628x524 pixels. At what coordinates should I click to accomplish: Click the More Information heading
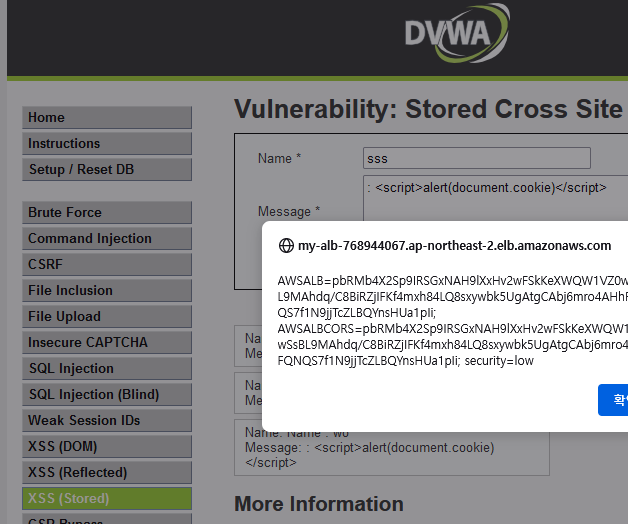point(319,504)
